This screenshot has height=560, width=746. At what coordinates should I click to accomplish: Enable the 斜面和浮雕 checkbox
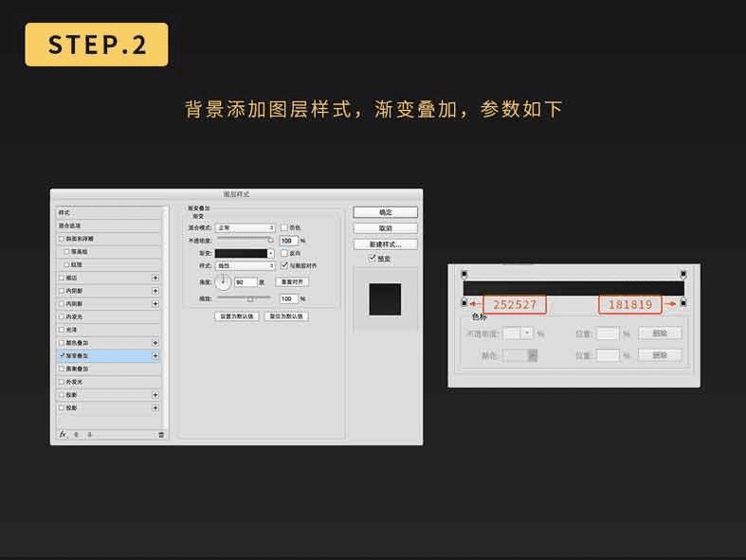[x=62, y=239]
